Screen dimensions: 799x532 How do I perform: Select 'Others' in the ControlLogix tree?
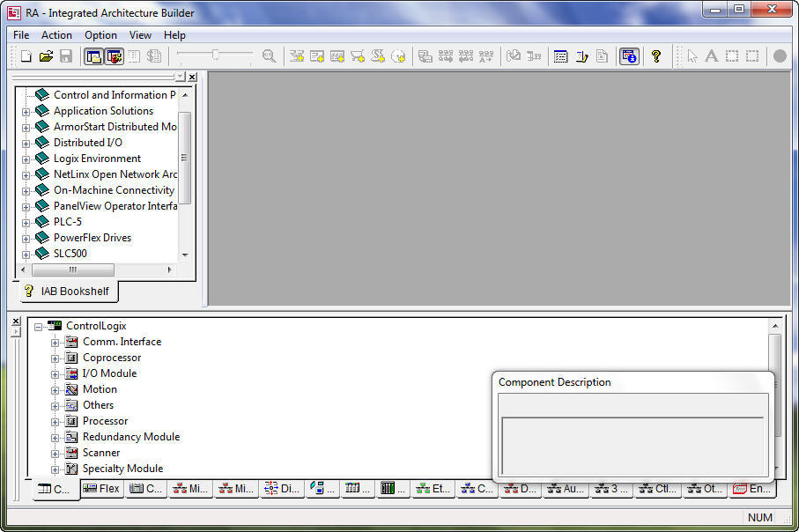coord(99,405)
